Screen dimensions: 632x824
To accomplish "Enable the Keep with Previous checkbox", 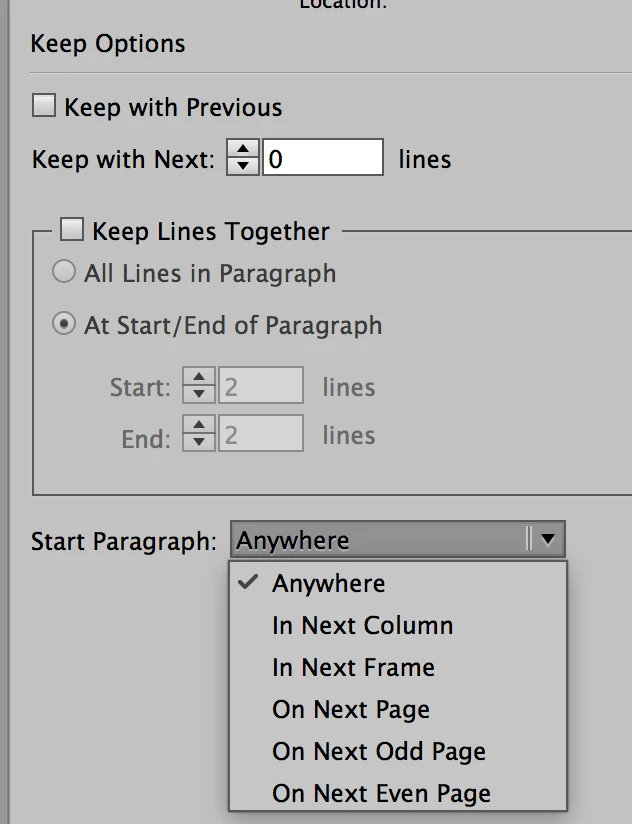I will [x=44, y=106].
